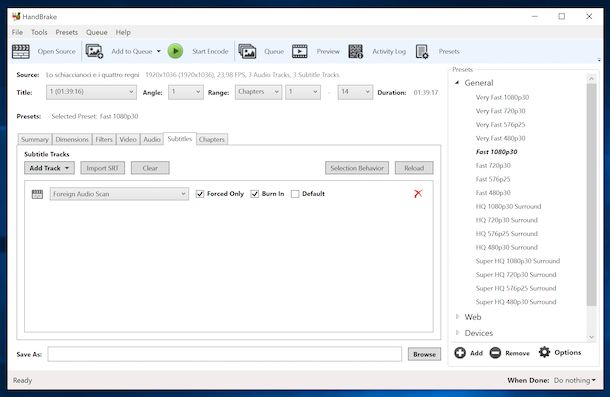This screenshot has height=397, width=610.
Task: Click the HandBrake app logo in the title bar
Action: click(16, 16)
